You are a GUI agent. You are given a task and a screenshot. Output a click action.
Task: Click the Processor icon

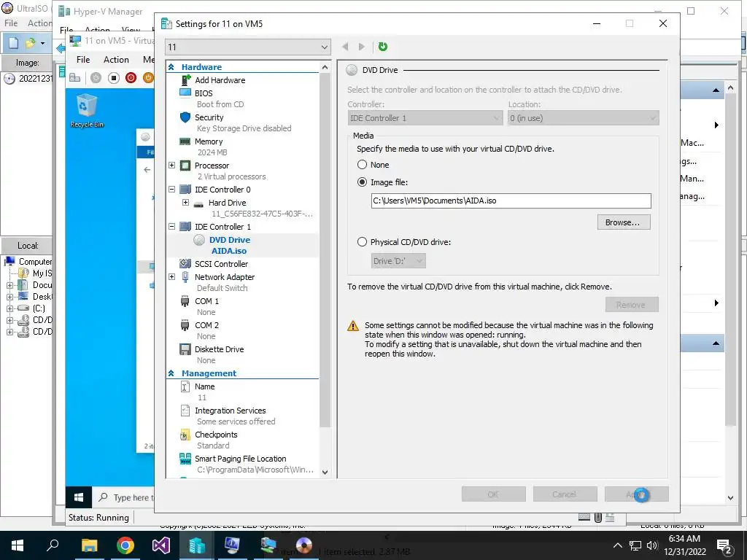click(185, 166)
